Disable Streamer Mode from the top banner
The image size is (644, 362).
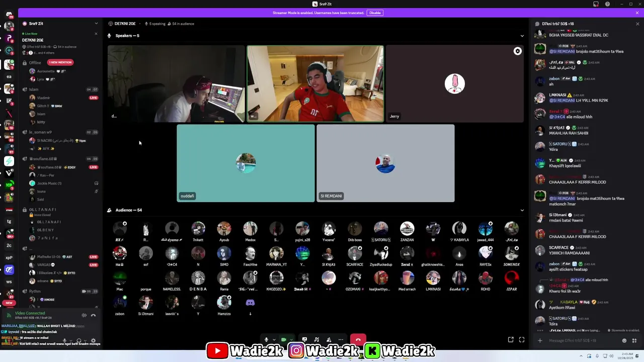click(375, 13)
